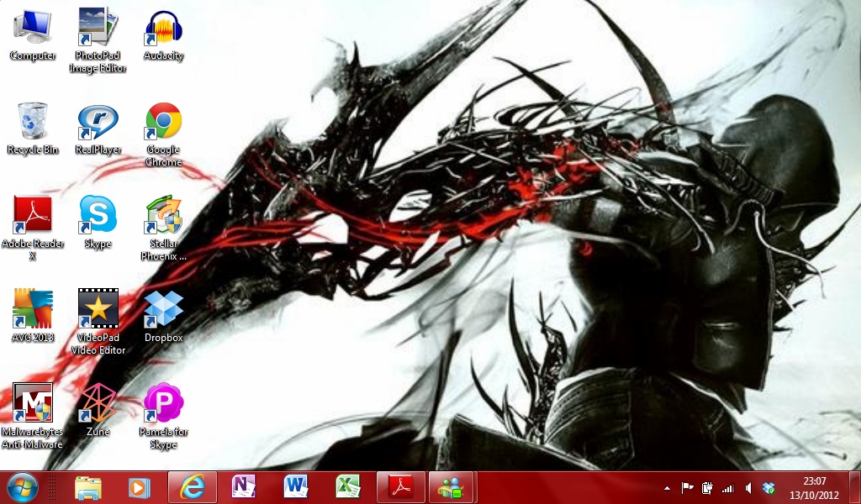Open the Dropbox system tray icon
This screenshot has width=861, height=504.
point(769,487)
